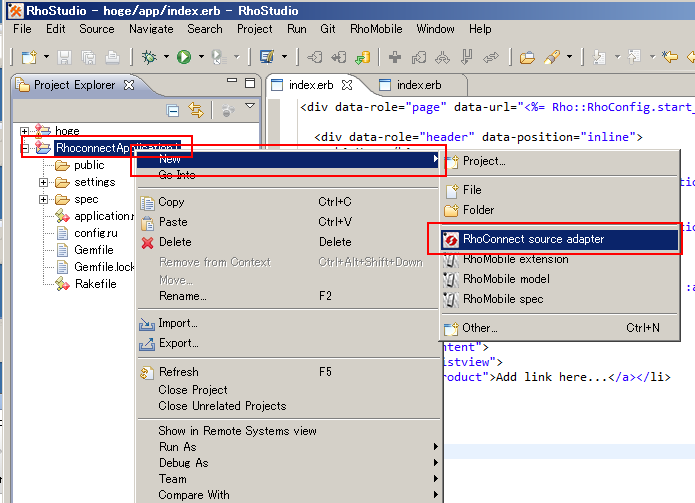Open the File menu

[22, 29]
